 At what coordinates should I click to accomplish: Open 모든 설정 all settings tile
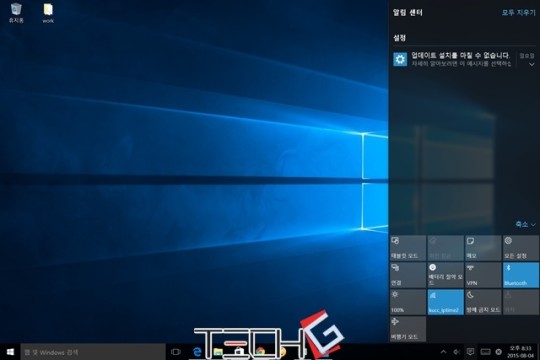point(521,248)
